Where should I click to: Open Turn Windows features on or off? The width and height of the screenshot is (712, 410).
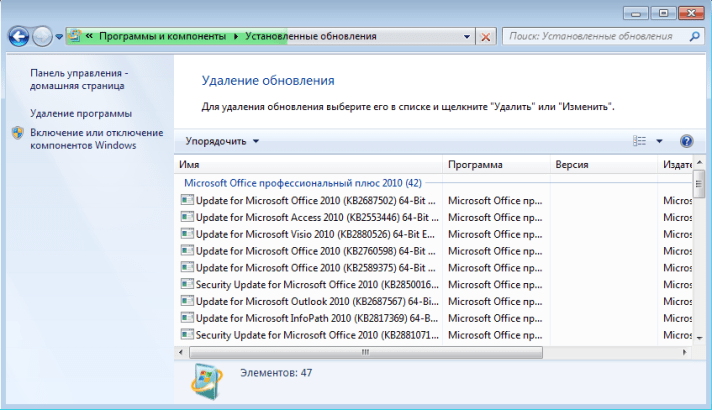96,139
